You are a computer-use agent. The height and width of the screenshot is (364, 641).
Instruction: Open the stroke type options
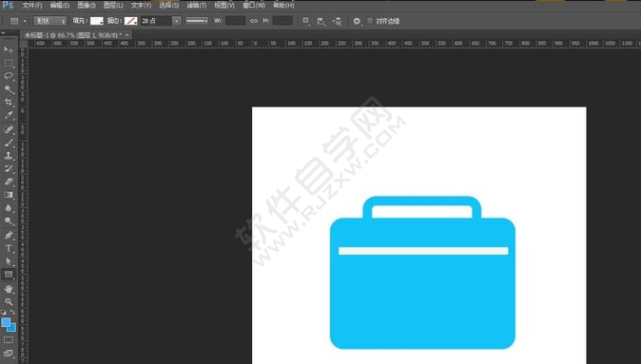pyautogui.click(x=197, y=21)
